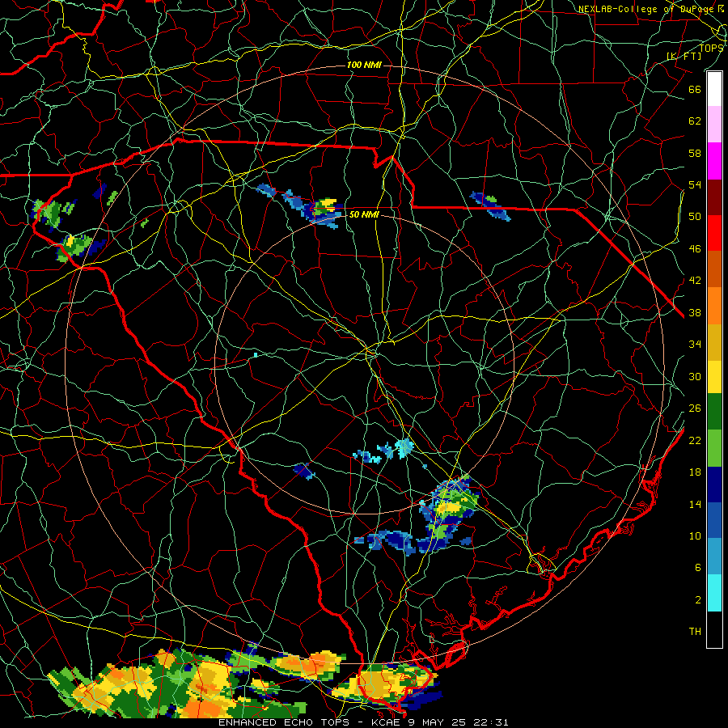
Task: Click the 38 legend value
Action: [x=695, y=313]
